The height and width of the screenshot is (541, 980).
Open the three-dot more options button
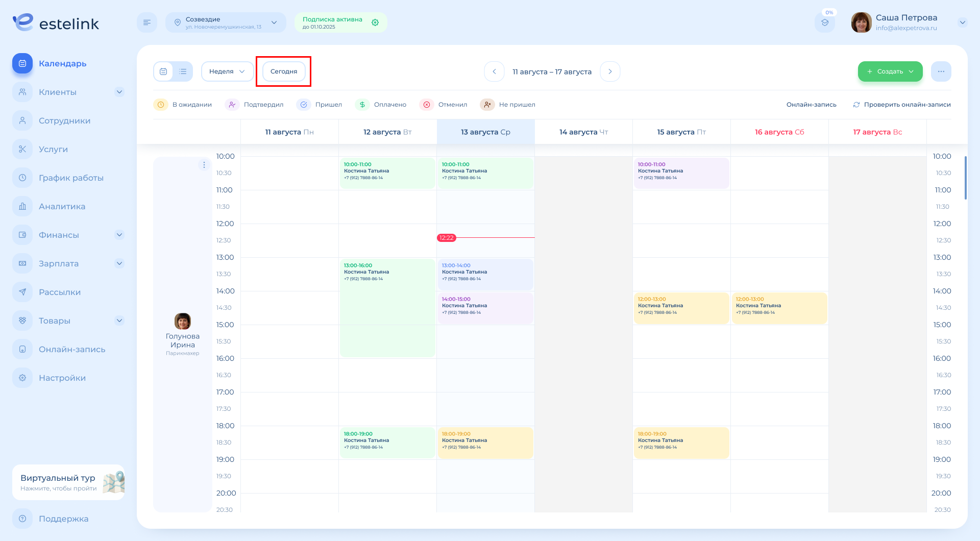click(941, 71)
